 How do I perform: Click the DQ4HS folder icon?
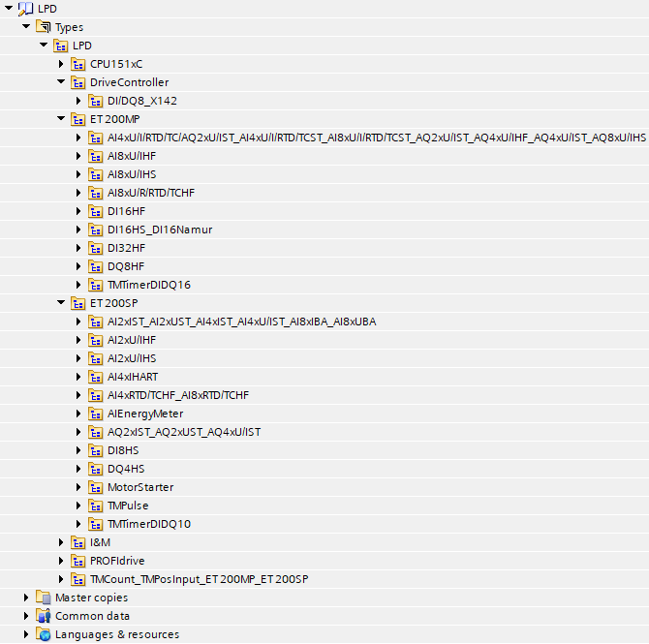(96, 469)
